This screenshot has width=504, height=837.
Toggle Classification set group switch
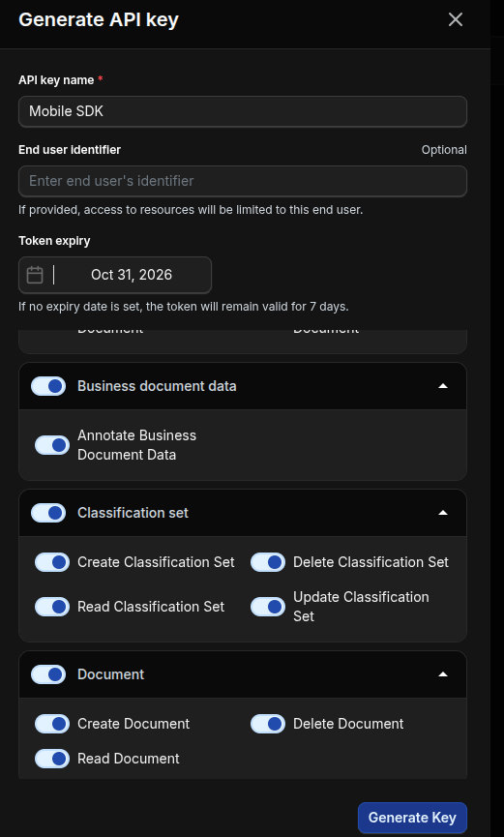tap(48, 513)
